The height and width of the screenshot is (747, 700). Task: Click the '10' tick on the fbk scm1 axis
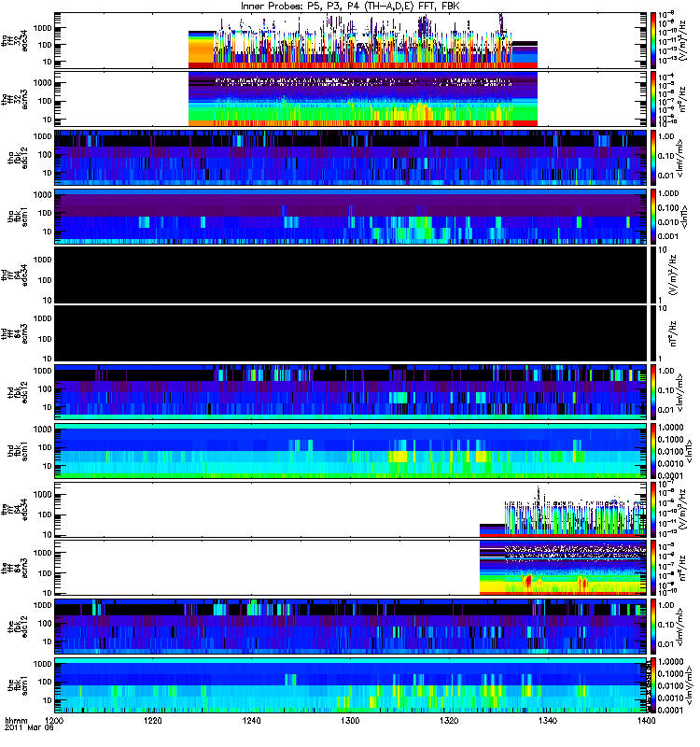click(48, 700)
